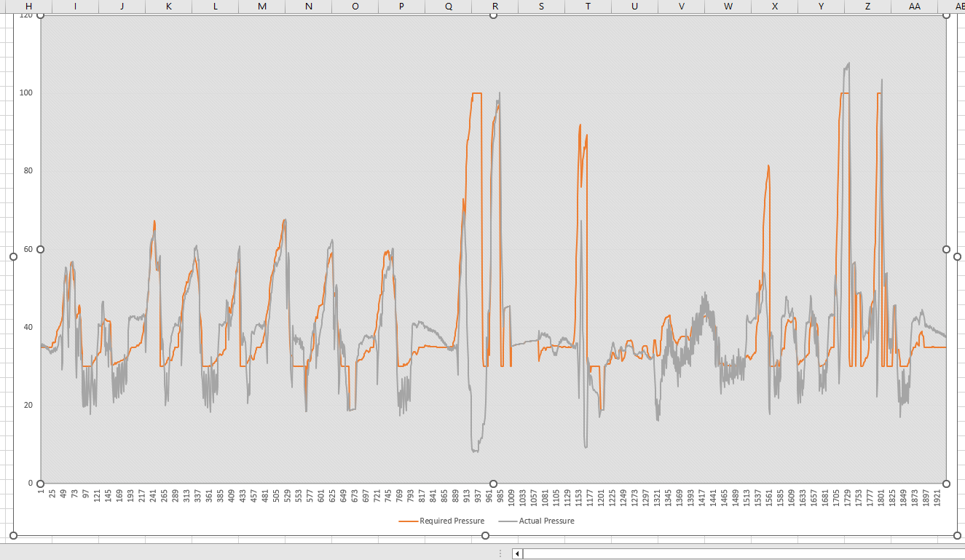Viewport: 965px width, 560px height.
Task: Click the horizontal scrollbar track
Action: [728, 553]
